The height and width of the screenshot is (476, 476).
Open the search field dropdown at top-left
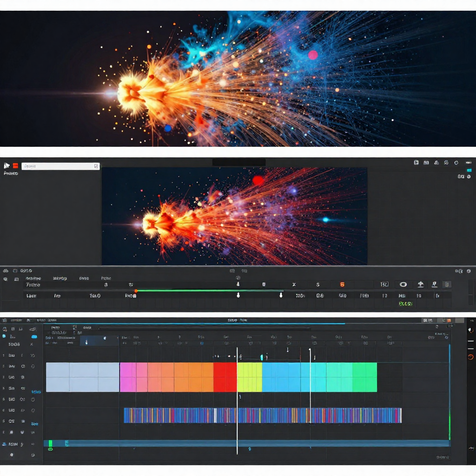coord(96,166)
